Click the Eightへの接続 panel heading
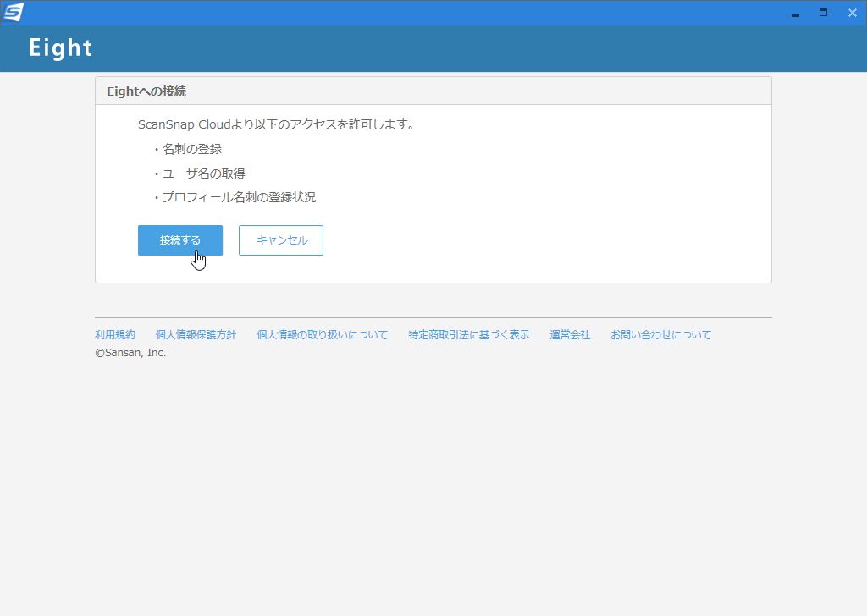Screen dimensions: 867x616 click(x=146, y=91)
